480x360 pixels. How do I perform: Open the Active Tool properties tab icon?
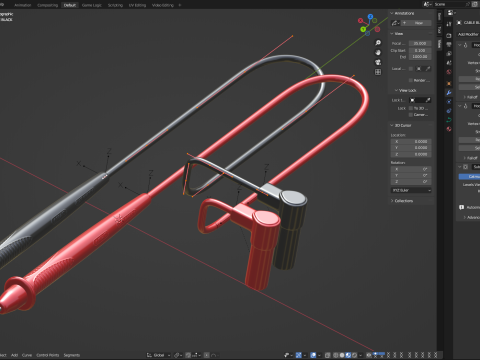pos(449,24)
